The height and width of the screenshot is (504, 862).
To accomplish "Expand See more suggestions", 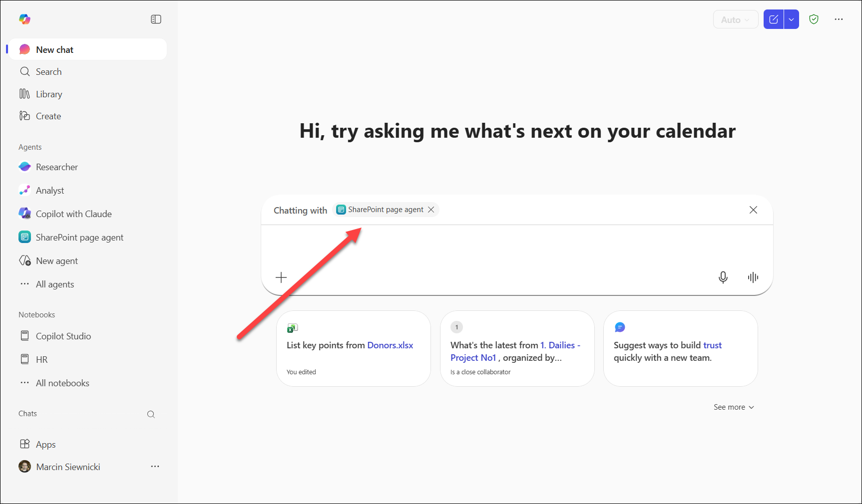I will (x=733, y=407).
